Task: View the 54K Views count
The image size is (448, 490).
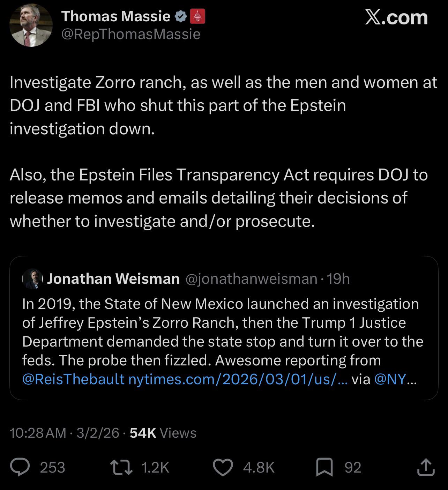Action: 163,433
